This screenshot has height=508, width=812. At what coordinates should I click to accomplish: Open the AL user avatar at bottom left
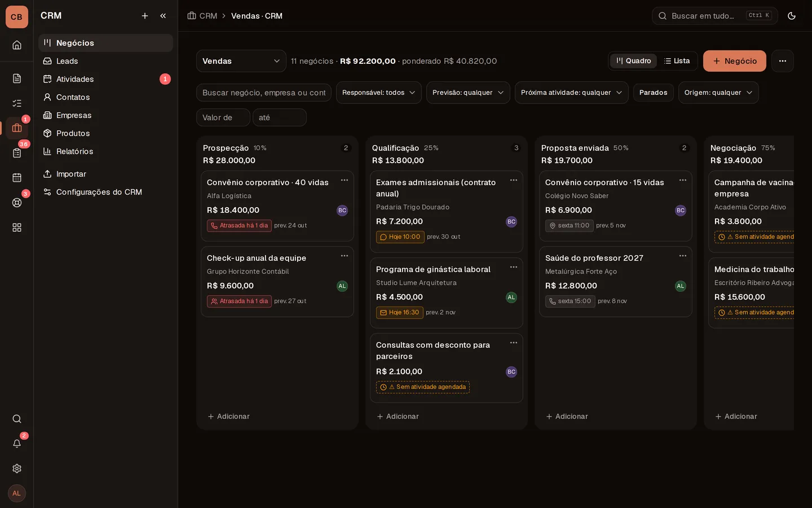[17, 493]
